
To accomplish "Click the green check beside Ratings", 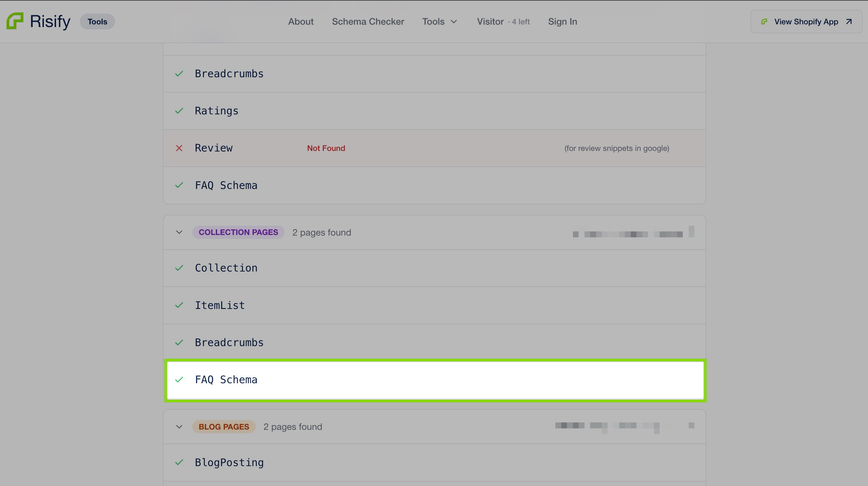I will coord(179,111).
